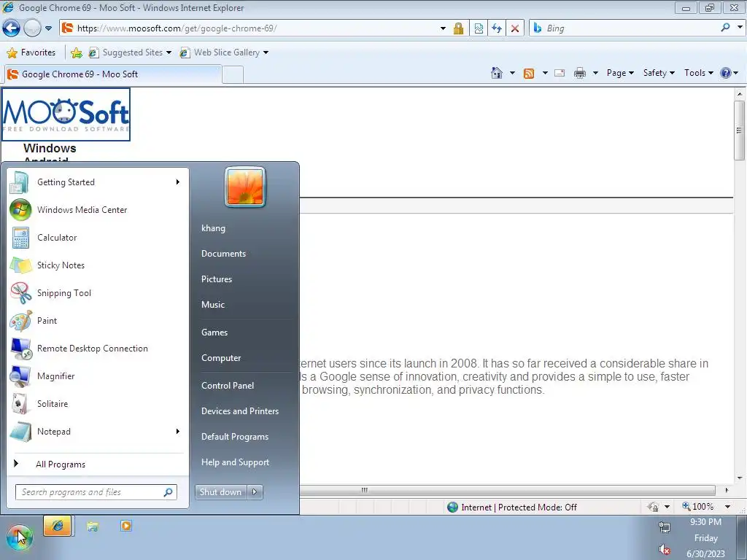Click the muted volume tray icon
The height and width of the screenshot is (560, 747).
(x=664, y=550)
